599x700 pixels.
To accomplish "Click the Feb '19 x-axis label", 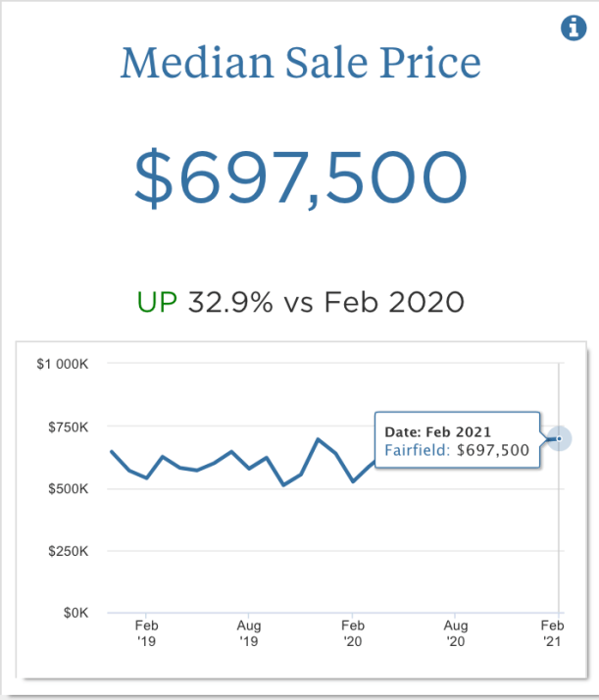I will pos(147,632).
